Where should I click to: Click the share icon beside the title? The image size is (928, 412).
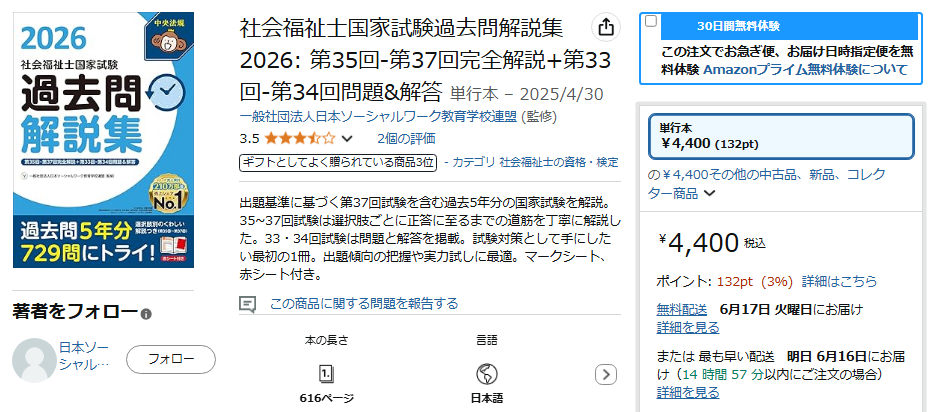606,27
